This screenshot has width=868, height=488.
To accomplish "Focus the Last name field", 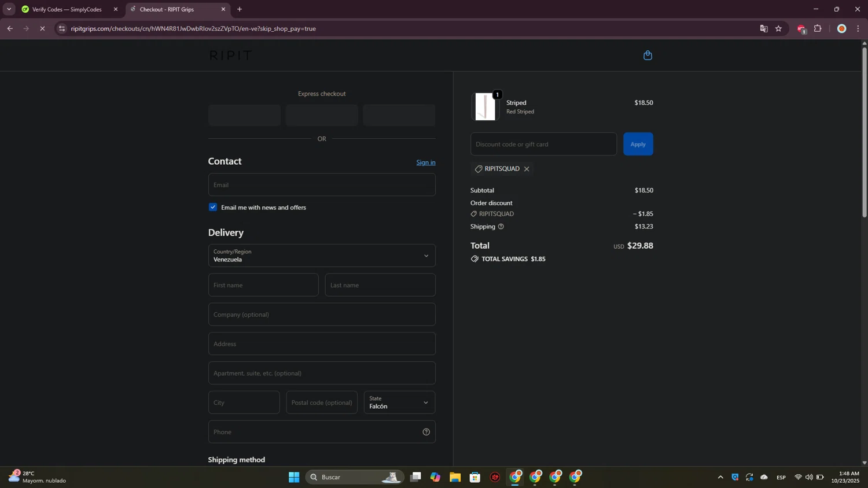I will click(380, 285).
